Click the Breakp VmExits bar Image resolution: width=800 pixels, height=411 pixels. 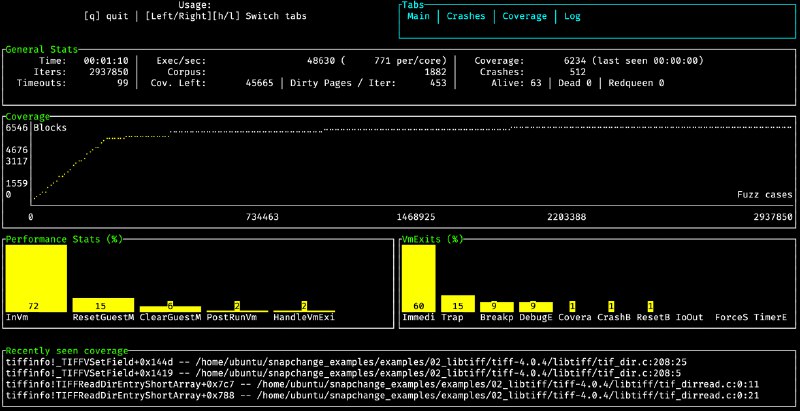pos(497,306)
